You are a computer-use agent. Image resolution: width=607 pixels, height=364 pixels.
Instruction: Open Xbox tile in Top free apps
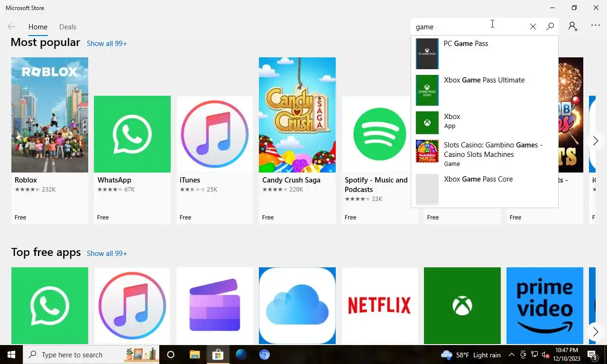point(462,306)
